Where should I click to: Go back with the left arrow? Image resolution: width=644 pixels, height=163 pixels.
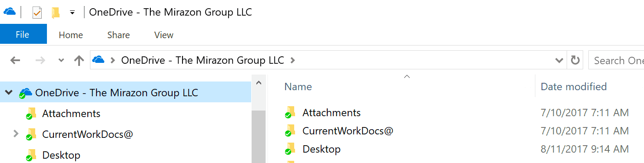(x=15, y=61)
